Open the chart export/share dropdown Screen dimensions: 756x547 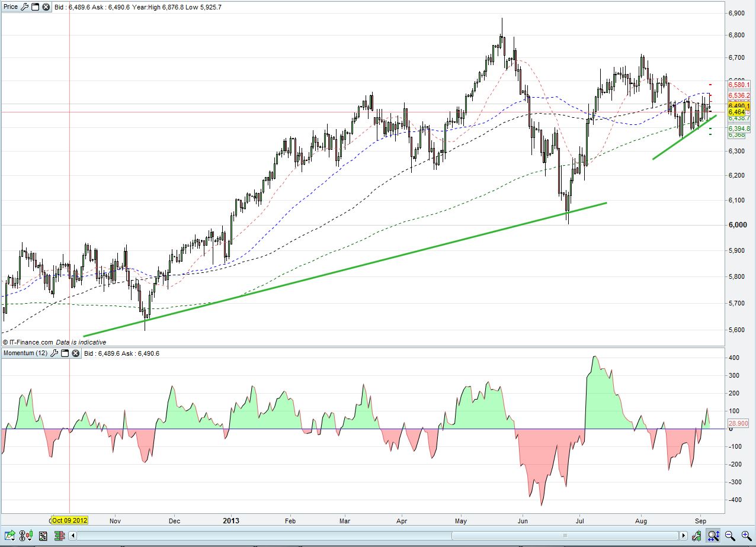pos(9,536)
